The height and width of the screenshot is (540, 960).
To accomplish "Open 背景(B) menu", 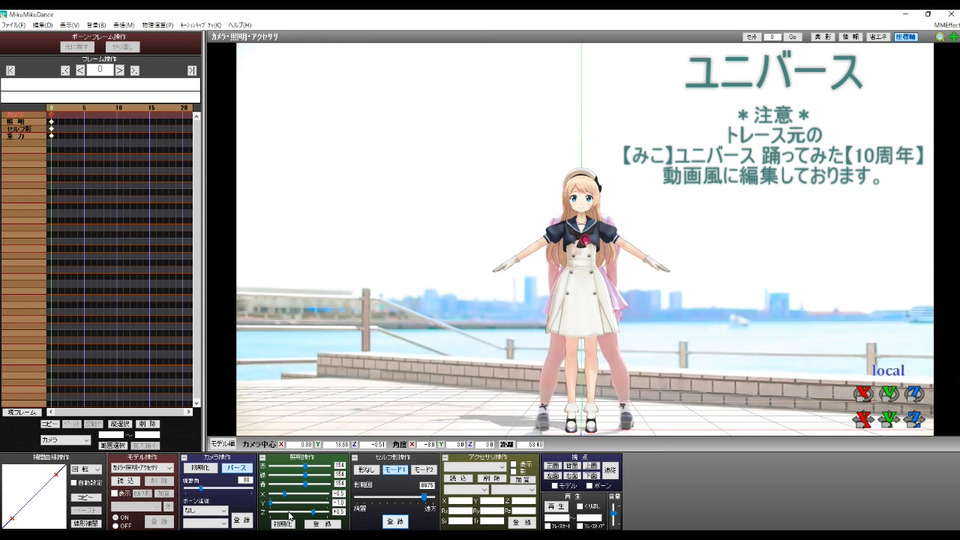I will coord(96,25).
